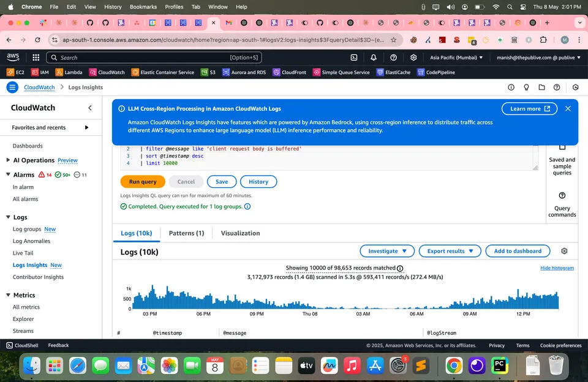
Task: Click Hide histogram link
Action: pyautogui.click(x=557, y=268)
